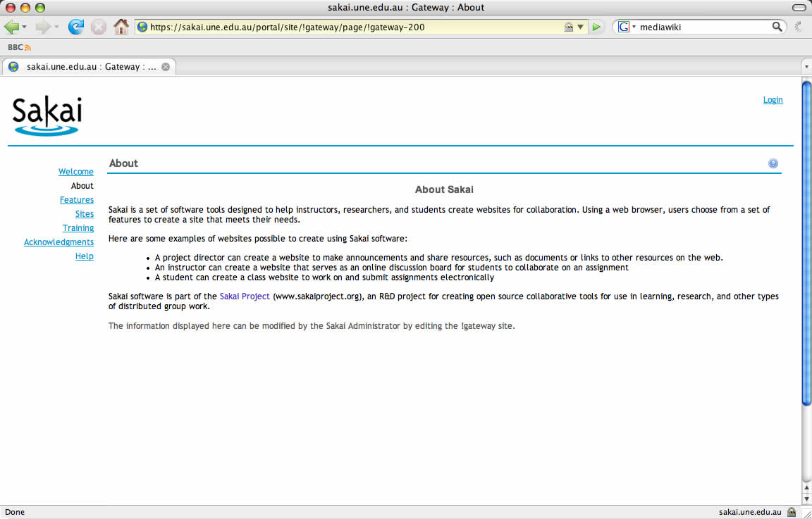Click the padlock icon in address bar
Image resolution: width=812 pixels, height=519 pixels.
point(569,27)
